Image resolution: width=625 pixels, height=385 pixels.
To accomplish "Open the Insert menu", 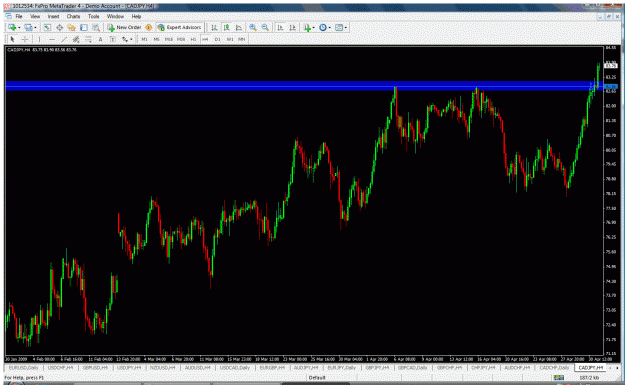I will click(53, 16).
